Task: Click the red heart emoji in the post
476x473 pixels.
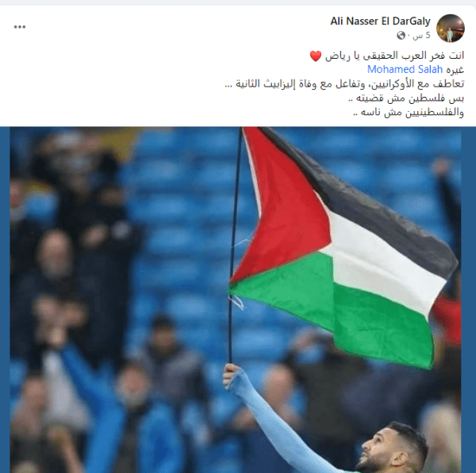Action: pos(316,56)
